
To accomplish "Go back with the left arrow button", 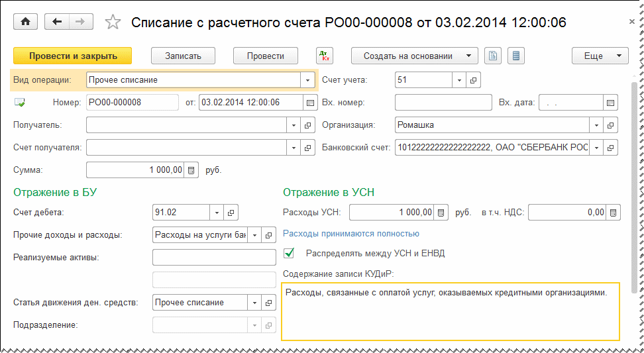I will coord(57,22).
